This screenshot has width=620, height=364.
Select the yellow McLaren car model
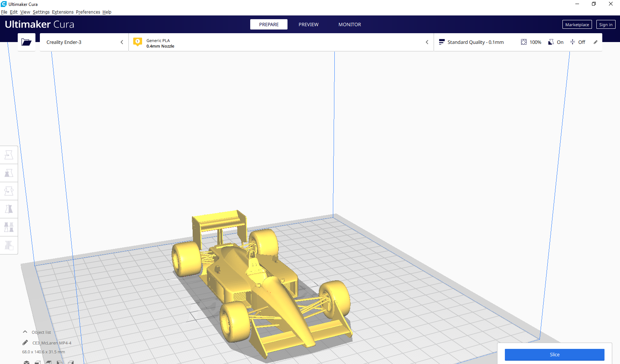262,284
